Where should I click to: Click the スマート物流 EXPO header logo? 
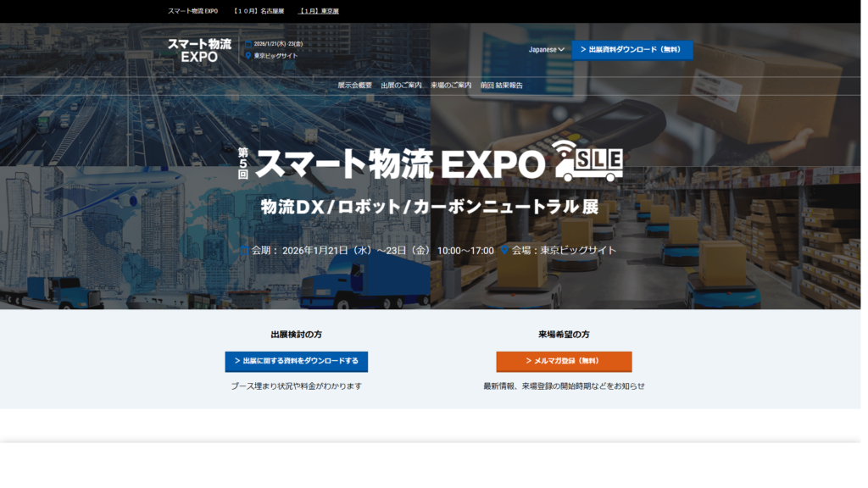[x=199, y=50]
